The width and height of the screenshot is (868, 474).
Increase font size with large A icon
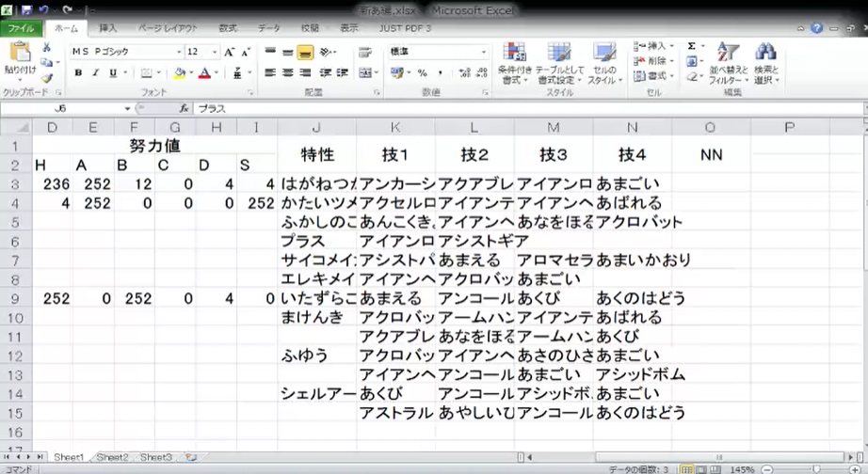click(x=229, y=52)
